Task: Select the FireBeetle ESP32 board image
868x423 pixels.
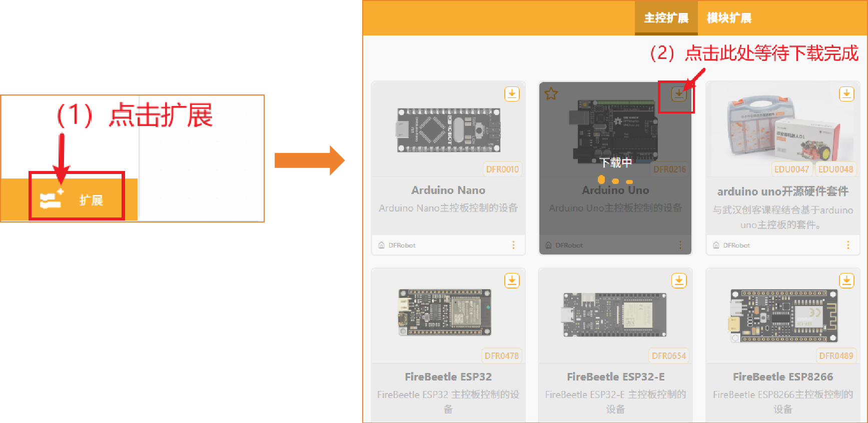Action: pyautogui.click(x=445, y=312)
